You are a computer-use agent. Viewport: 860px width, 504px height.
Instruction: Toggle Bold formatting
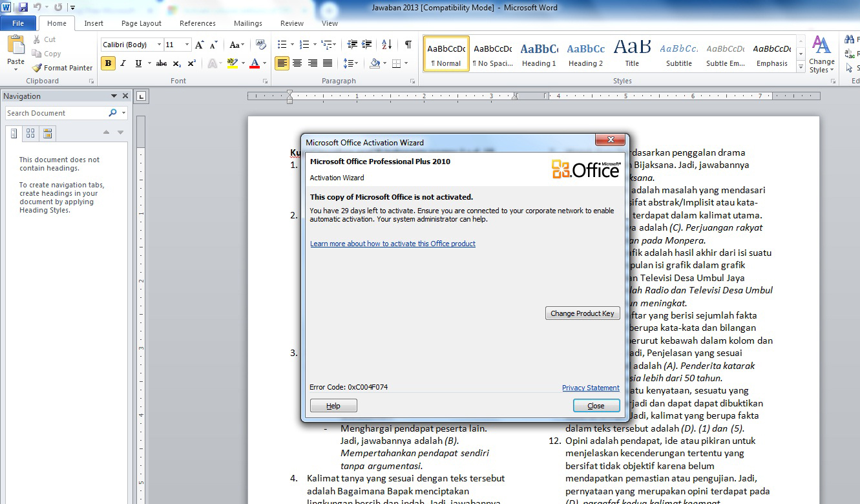coord(108,63)
